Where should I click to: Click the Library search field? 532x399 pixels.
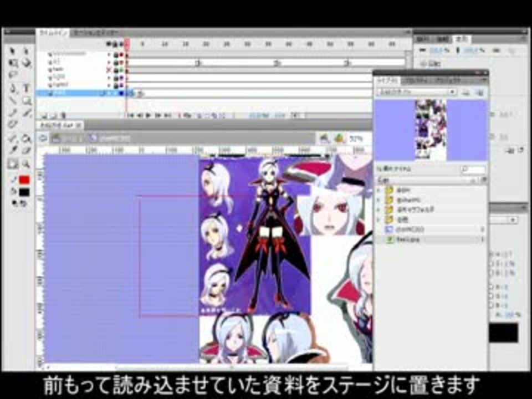473,169
